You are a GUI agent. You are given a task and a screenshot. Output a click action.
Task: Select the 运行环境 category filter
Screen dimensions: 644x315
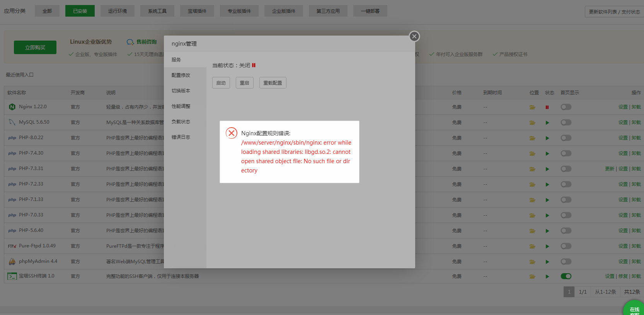pos(118,11)
